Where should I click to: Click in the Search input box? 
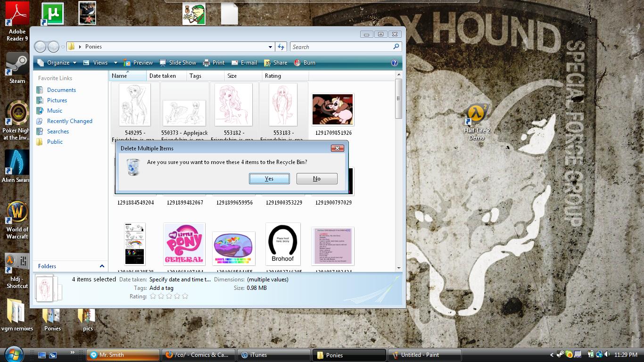(342, 47)
